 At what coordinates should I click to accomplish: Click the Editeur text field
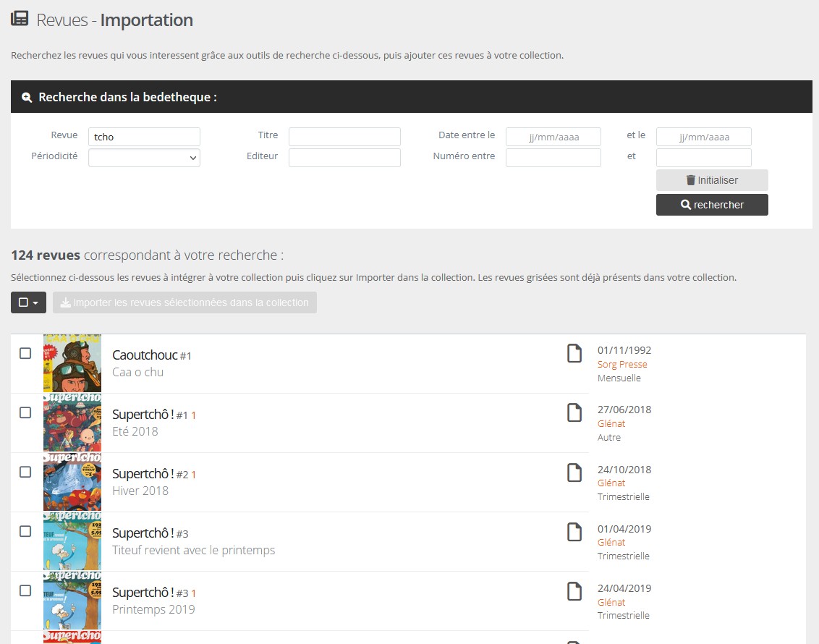point(344,158)
